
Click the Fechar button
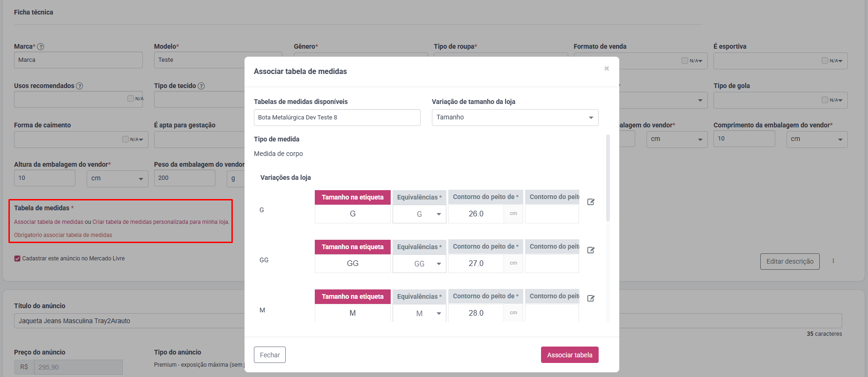pos(270,355)
